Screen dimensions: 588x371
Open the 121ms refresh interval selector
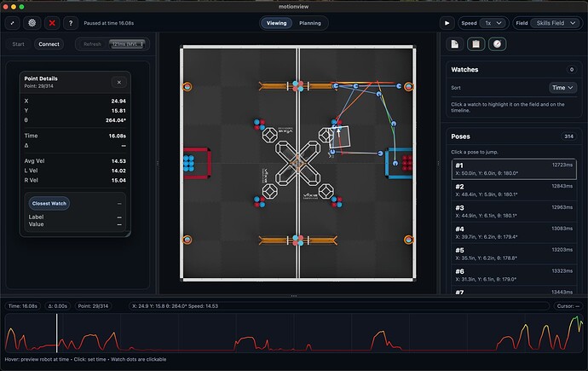click(x=127, y=44)
